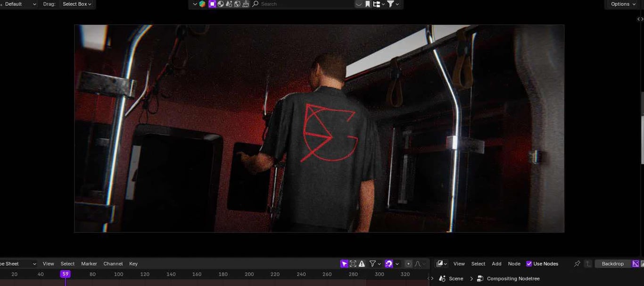The image size is (644, 286).
Task: Toggle the Backdrop display in the compositor
Action: click(612, 263)
